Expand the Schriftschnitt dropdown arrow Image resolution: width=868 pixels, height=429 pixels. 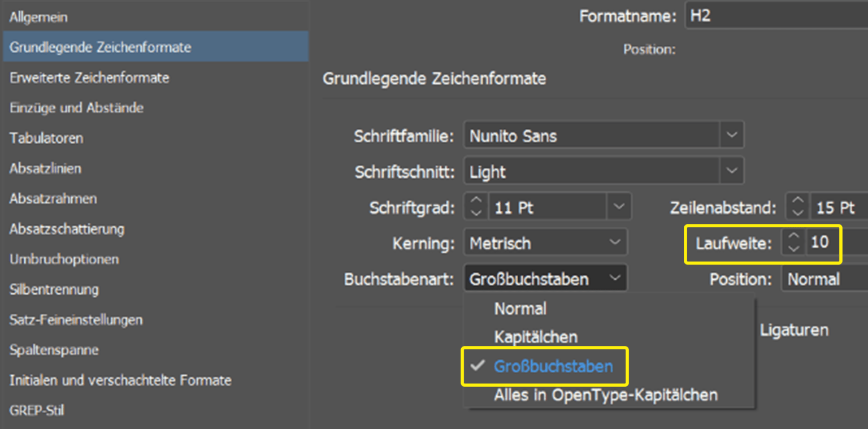[x=732, y=172]
